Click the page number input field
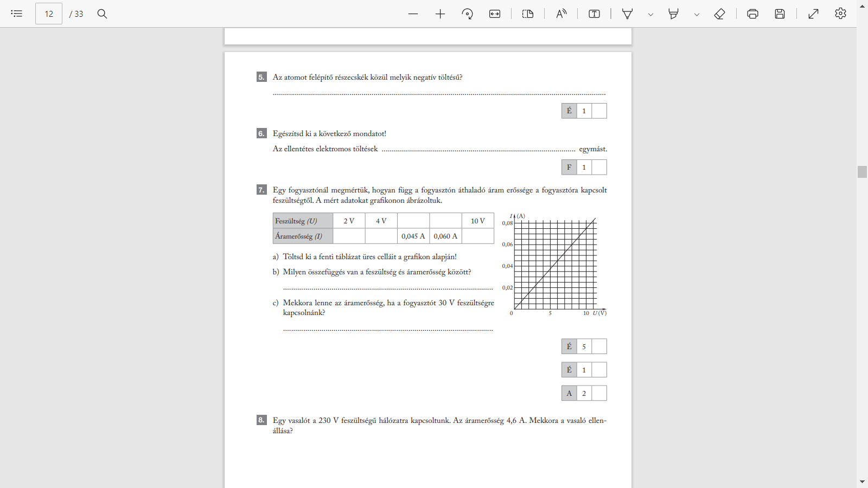Screen dimensions: 868x488 pos(49,14)
